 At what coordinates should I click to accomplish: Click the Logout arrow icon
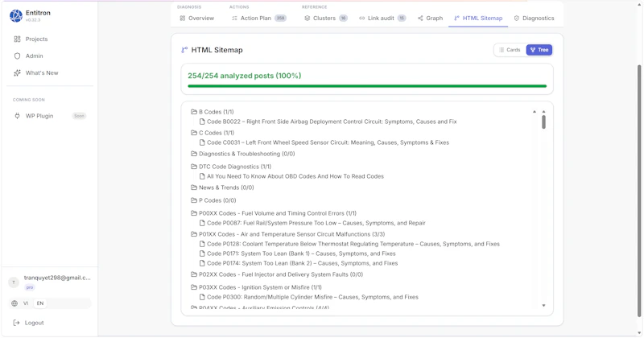point(16,323)
